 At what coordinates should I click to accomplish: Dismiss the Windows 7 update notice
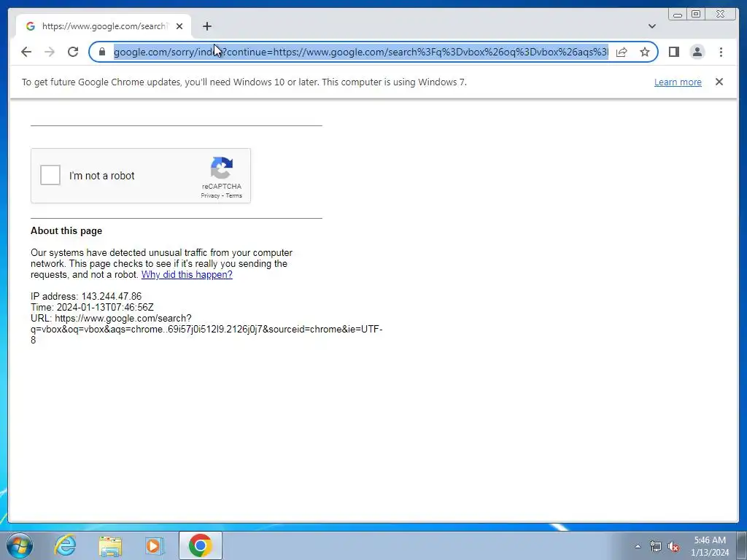(719, 82)
